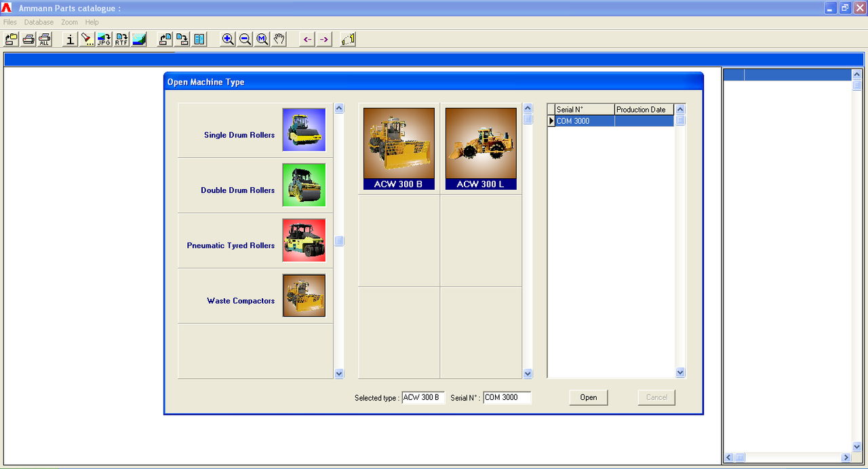The image size is (868, 469).
Task: Click the zoom out magnifier icon
Action: point(245,39)
